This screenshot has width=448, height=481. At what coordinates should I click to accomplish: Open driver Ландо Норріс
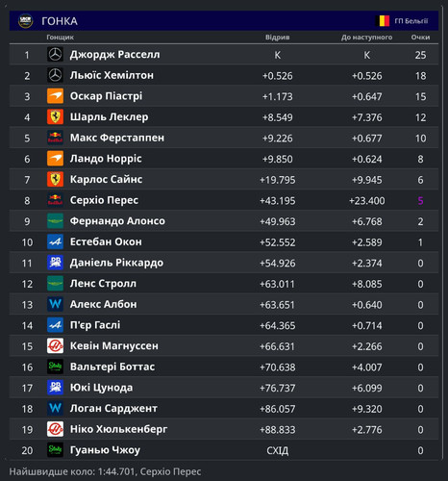[106, 159]
